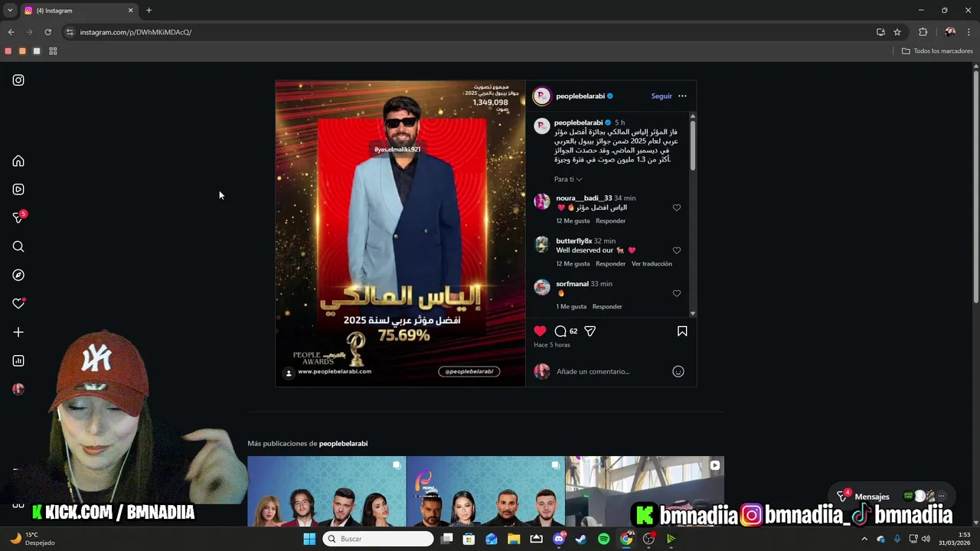Screen dimensions: 980x551
Task: Install app icon in address bar
Action: pyautogui.click(x=880, y=32)
